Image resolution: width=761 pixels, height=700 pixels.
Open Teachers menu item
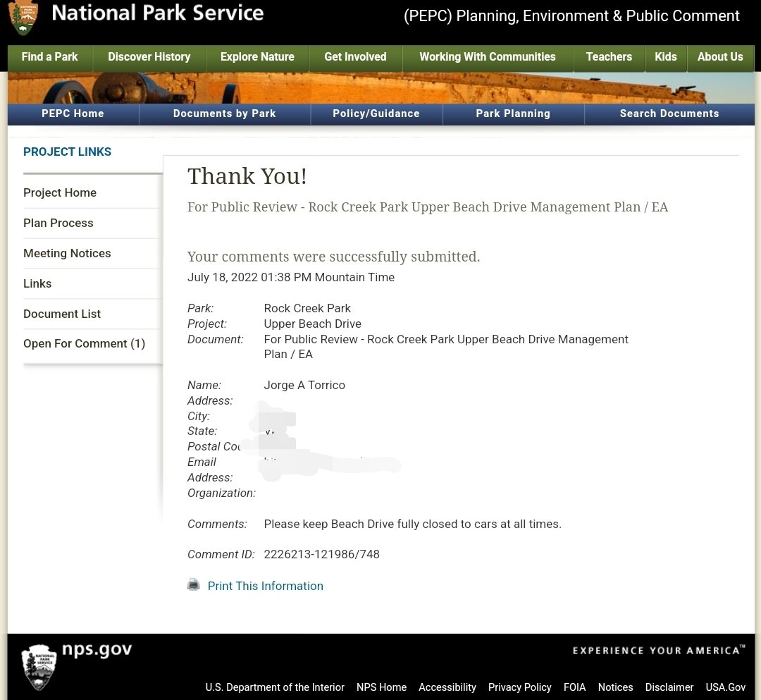pos(609,57)
